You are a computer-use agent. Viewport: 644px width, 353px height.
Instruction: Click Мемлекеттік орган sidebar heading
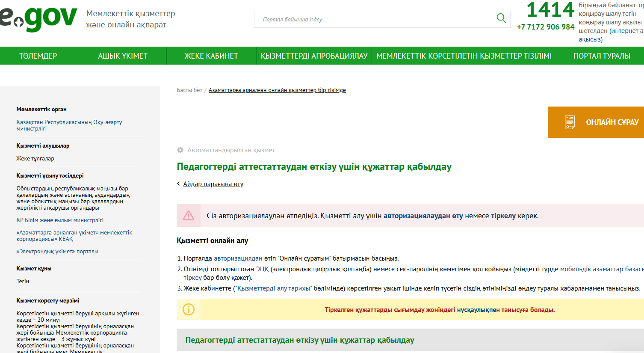pos(41,109)
